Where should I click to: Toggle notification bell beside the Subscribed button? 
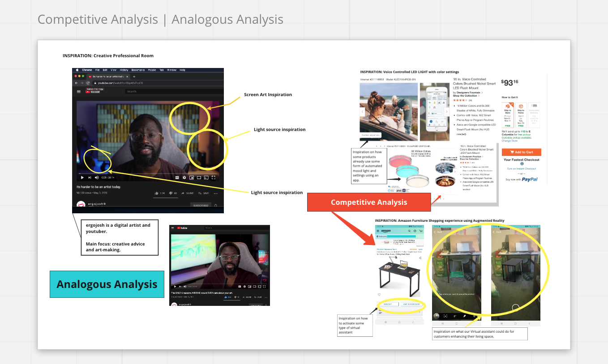(x=216, y=206)
